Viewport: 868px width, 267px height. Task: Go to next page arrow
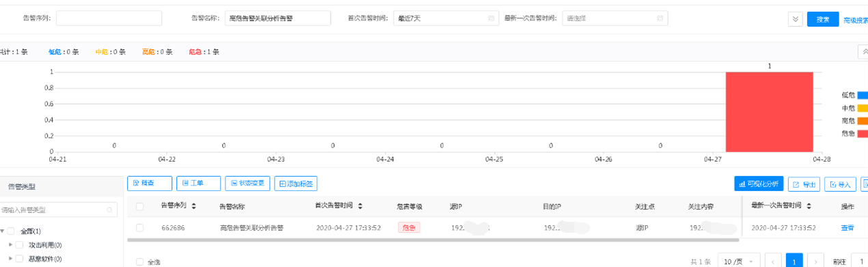point(815,262)
